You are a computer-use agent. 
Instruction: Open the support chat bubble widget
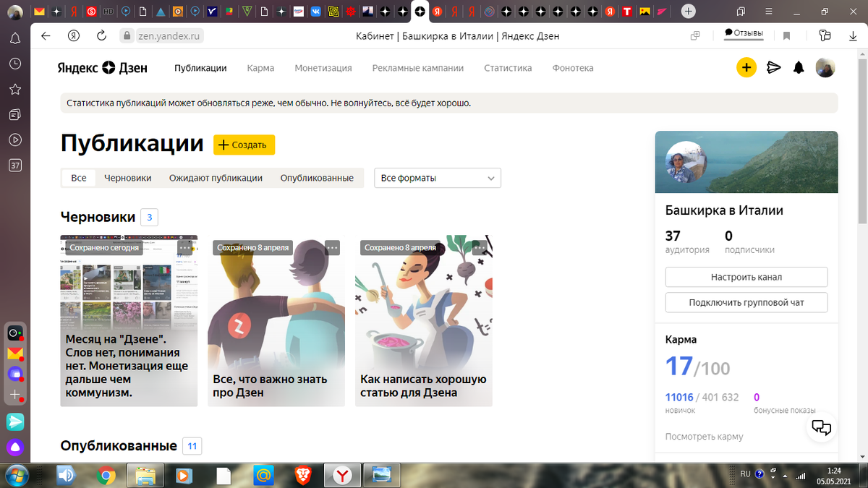point(822,427)
